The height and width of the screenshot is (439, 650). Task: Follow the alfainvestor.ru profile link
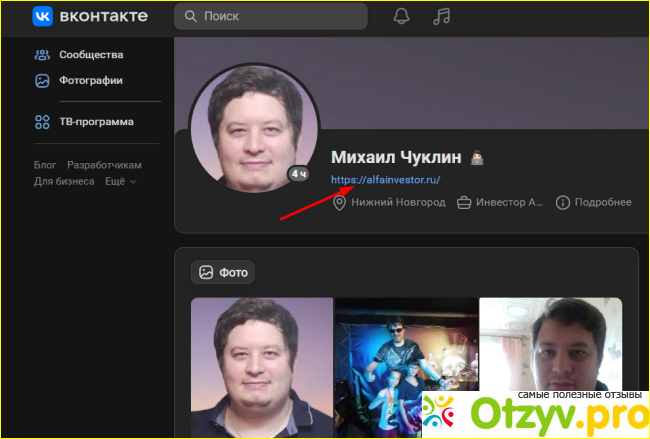coord(385,180)
